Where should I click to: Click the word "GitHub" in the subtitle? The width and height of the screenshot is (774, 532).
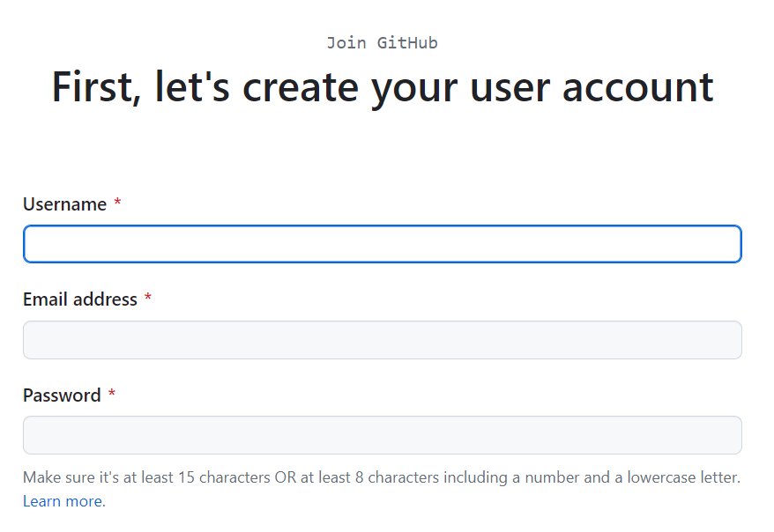tap(410, 42)
